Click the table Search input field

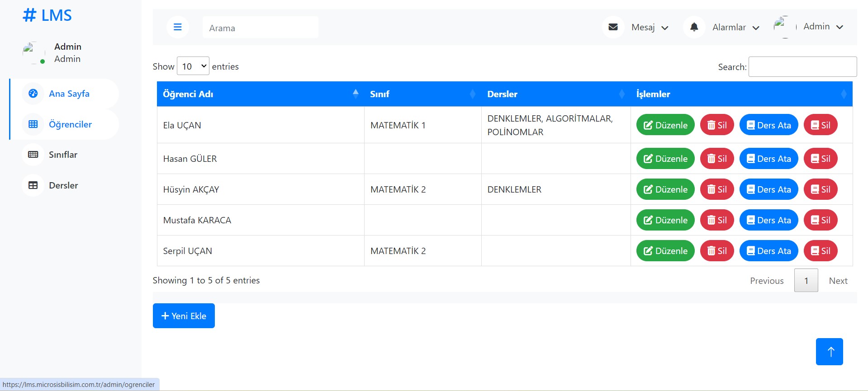[802, 67]
